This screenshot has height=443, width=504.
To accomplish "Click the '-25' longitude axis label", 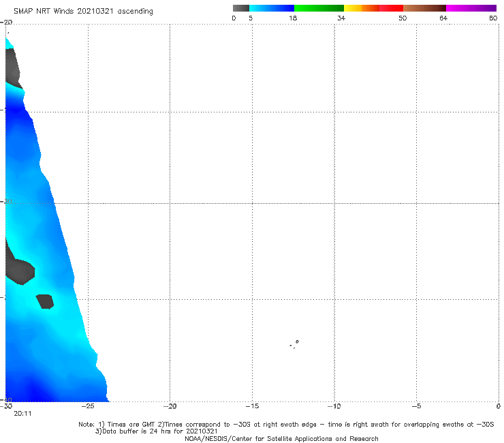I will pyautogui.click(x=88, y=406).
